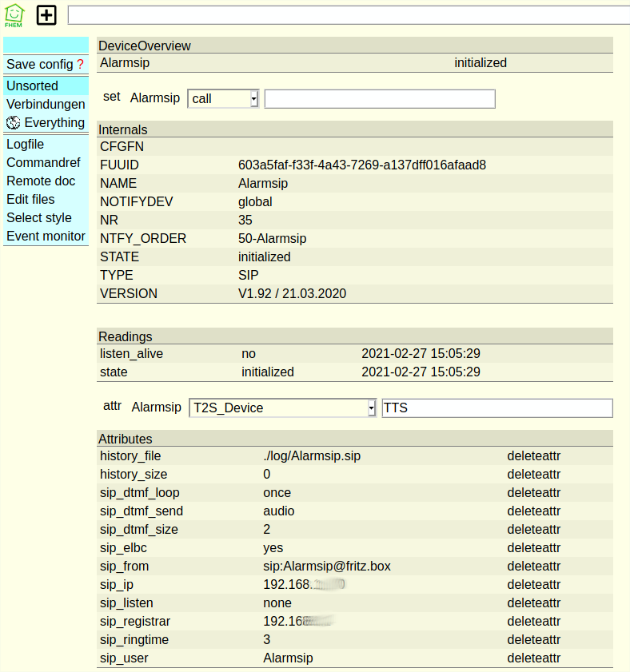Click the FHEM house logo icon

(x=14, y=15)
